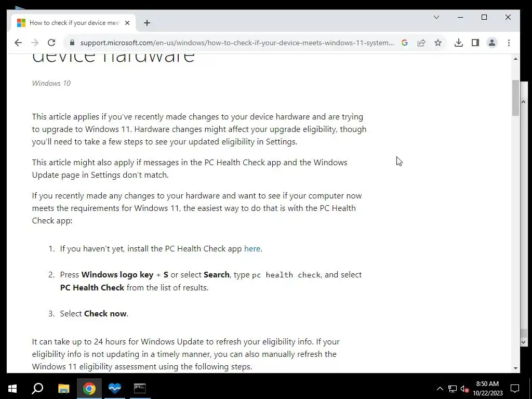
Task: Follow the 'here' link to install PC Health Check
Action: [x=252, y=249]
